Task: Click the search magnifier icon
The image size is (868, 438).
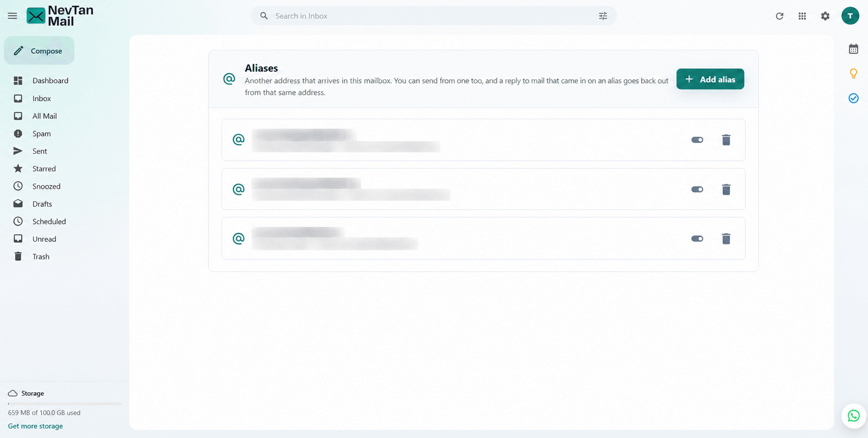Action: coord(264,16)
